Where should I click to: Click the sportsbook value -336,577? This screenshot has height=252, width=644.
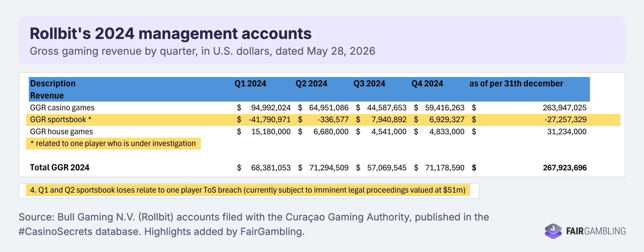[333, 119]
